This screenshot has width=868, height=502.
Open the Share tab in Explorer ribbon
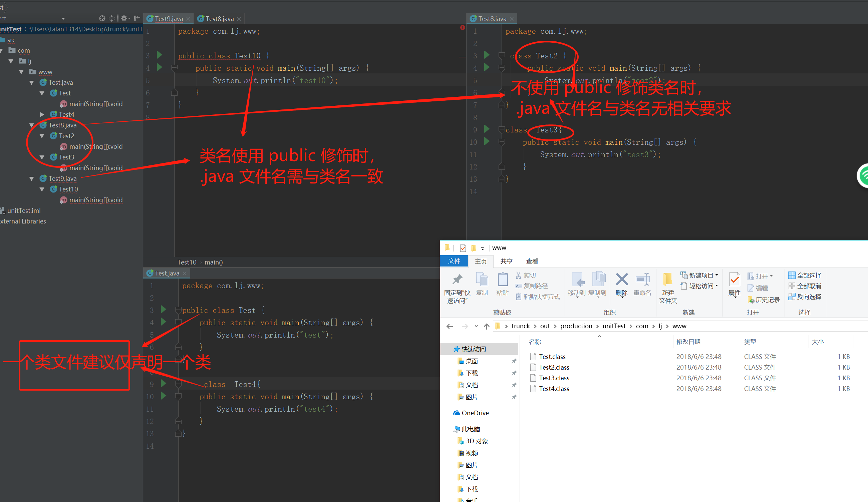click(x=506, y=261)
